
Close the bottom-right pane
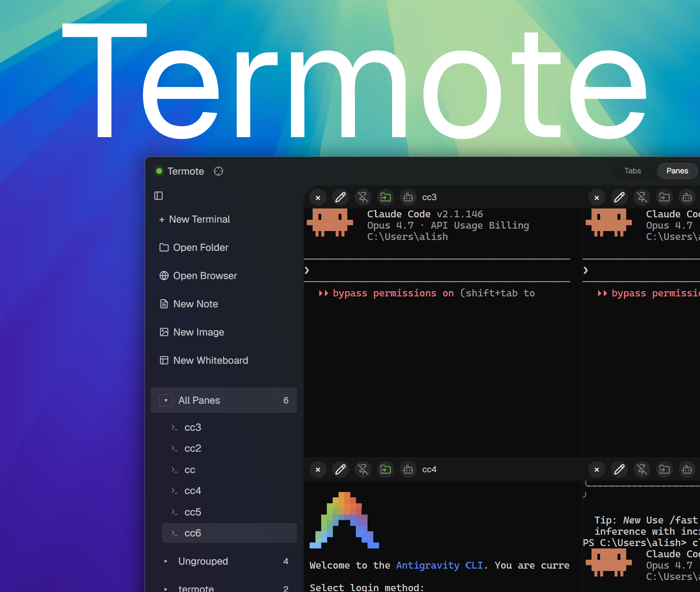[x=597, y=470]
